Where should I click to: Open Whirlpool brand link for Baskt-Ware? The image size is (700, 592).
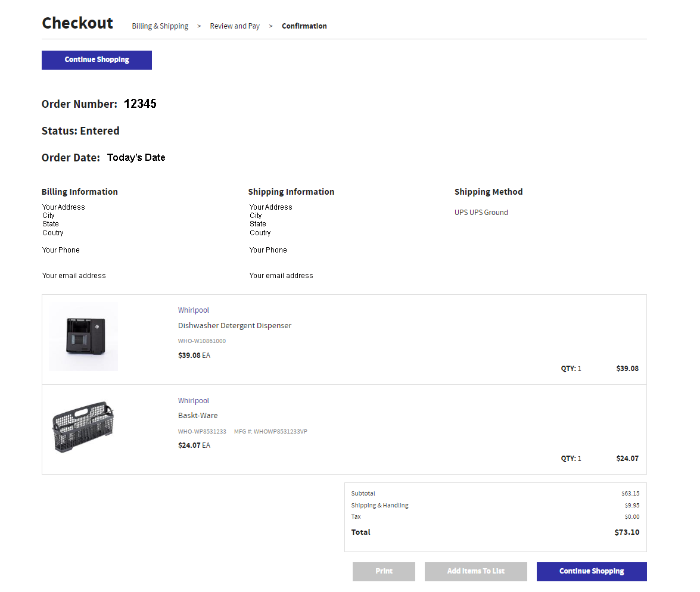[x=193, y=400]
